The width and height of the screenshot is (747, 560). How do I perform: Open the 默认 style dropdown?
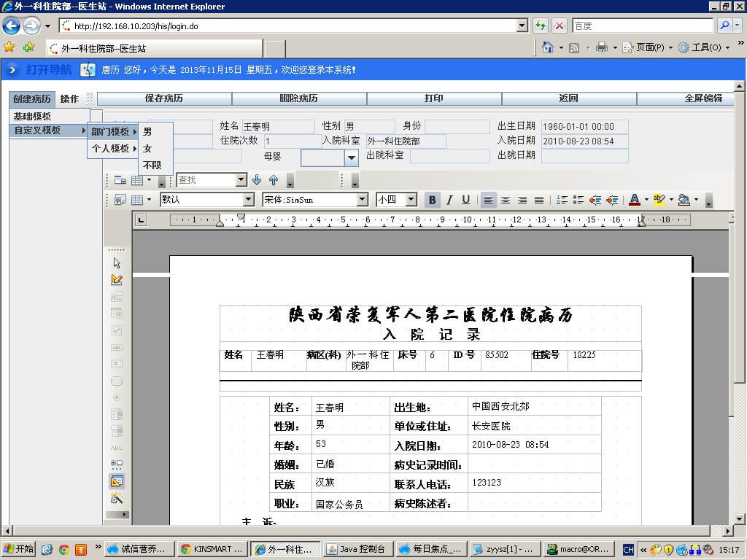point(249,198)
